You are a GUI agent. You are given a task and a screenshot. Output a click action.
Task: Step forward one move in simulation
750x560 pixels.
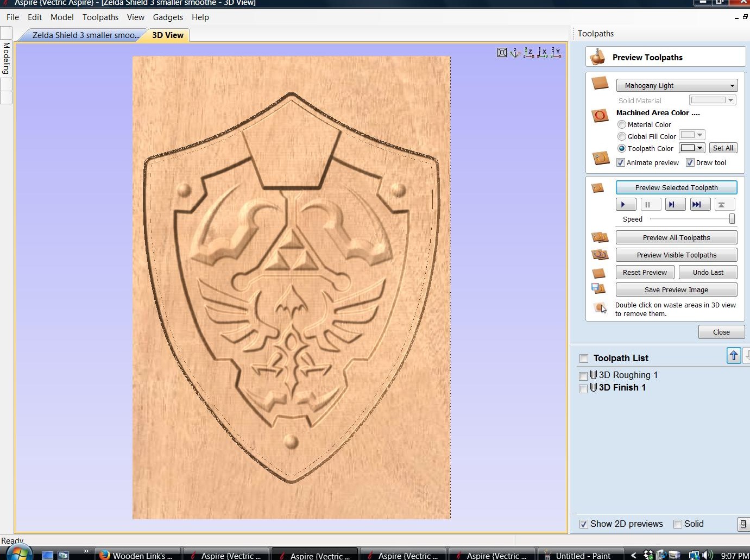(675, 205)
